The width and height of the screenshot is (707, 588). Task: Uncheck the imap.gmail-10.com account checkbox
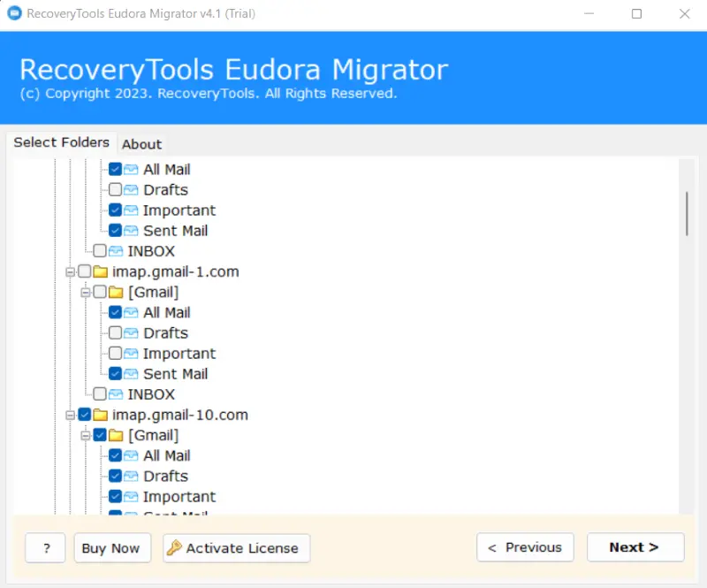84,415
